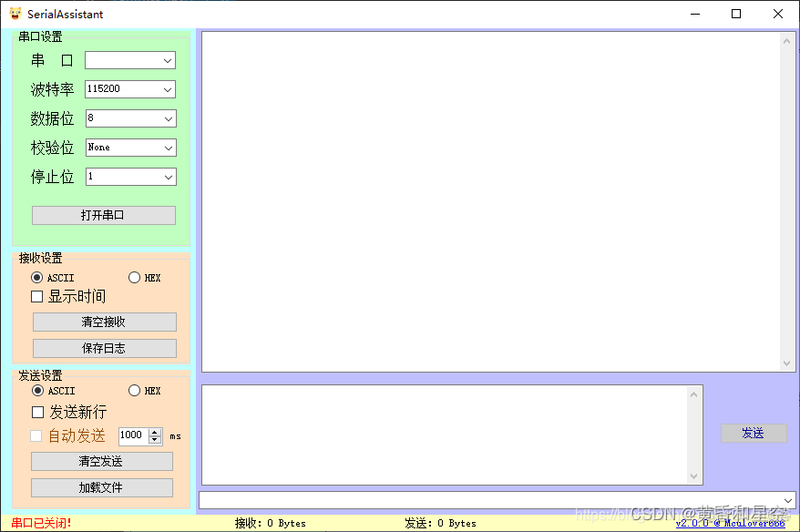The image size is (800, 532).
Task: Click the 发送 send button
Action: (x=754, y=434)
